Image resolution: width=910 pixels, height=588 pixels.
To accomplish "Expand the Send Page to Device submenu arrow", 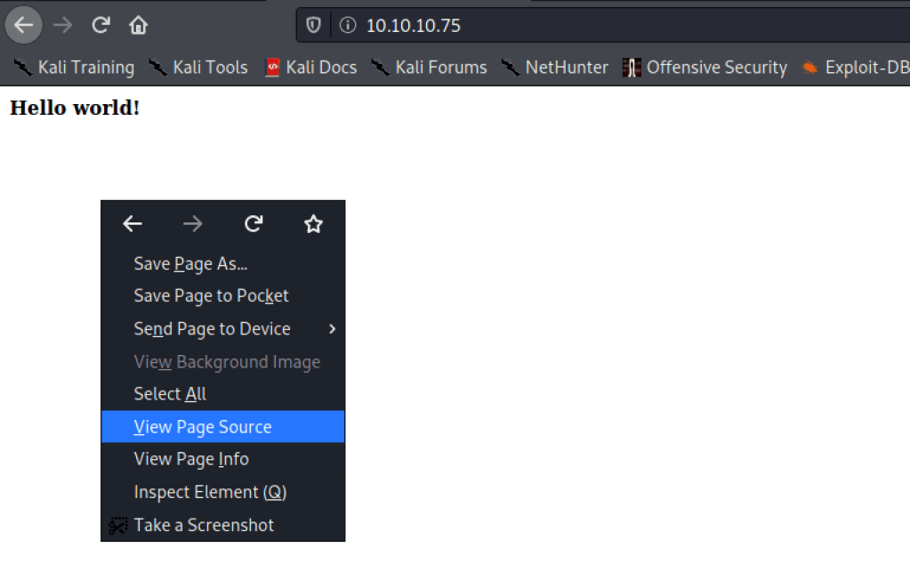I will click(332, 329).
